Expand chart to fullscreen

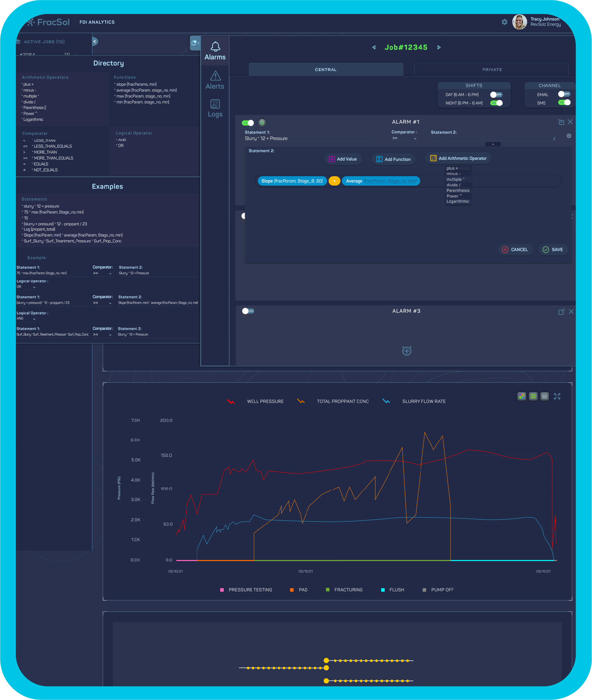tap(557, 396)
